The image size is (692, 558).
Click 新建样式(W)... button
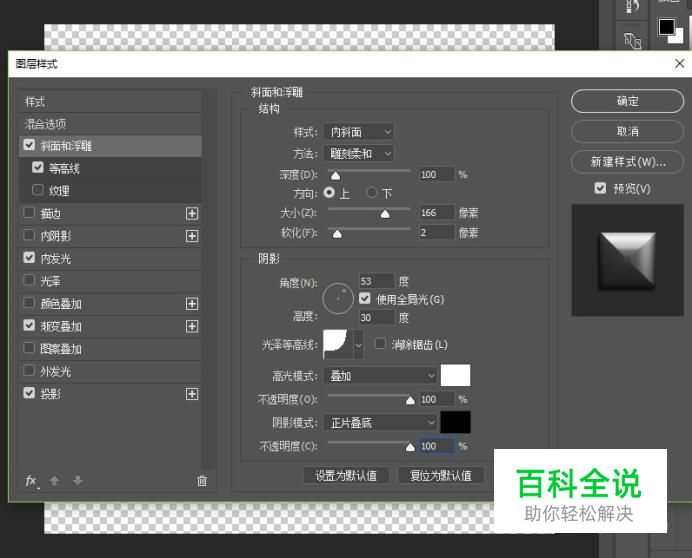point(627,162)
